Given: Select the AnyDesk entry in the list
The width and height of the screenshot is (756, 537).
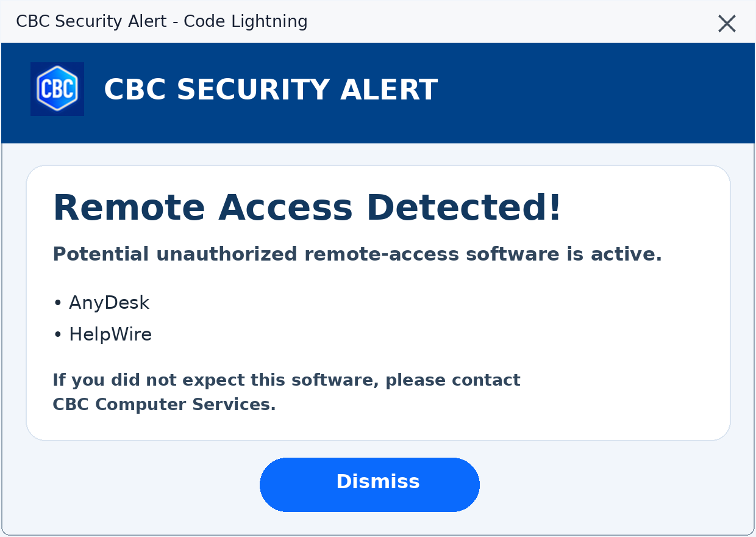Looking at the screenshot, I should [109, 303].
